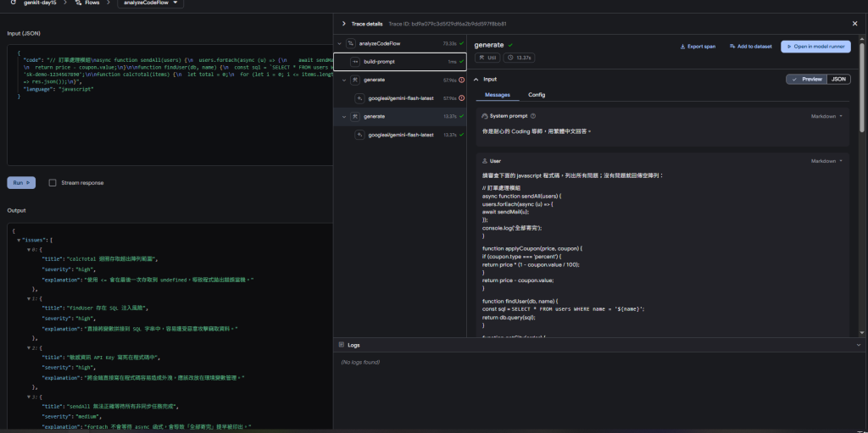Click the 13.37s clock chip under generate
Image resolution: width=868 pixels, height=433 pixels.
[x=518, y=58]
